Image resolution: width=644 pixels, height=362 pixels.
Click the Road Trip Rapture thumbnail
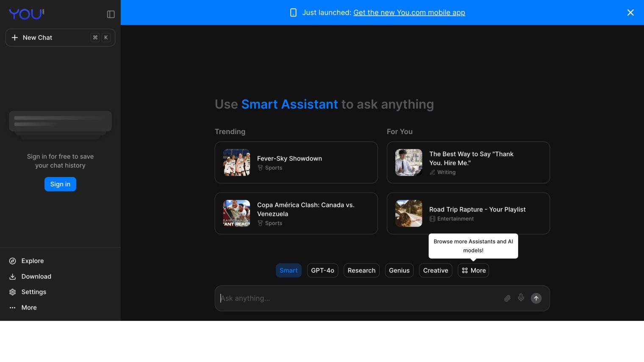click(409, 213)
